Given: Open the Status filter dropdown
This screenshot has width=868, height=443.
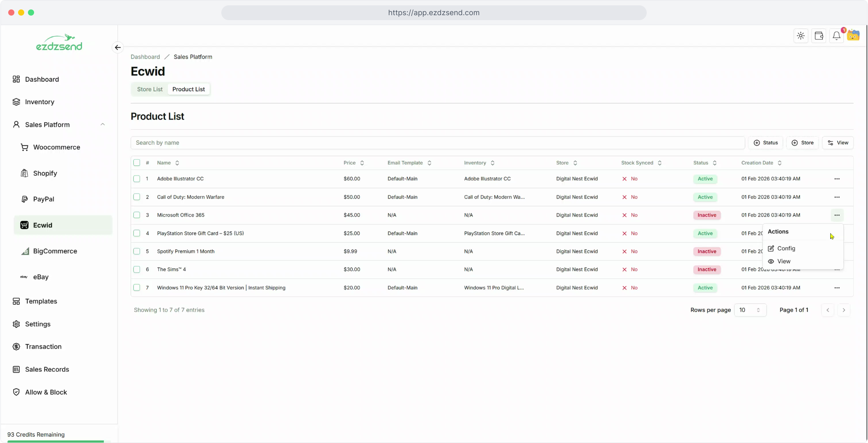Looking at the screenshot, I should tap(765, 143).
